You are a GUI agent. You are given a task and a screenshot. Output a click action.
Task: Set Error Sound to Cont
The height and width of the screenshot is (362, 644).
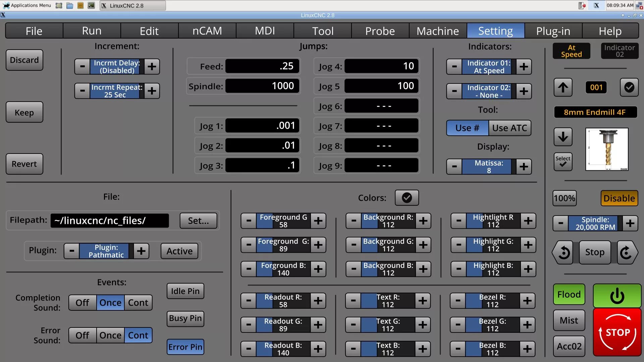(138, 336)
